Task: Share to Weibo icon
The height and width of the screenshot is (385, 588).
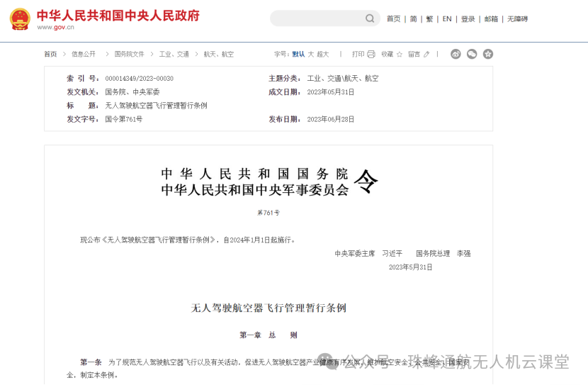Action: click(x=456, y=54)
